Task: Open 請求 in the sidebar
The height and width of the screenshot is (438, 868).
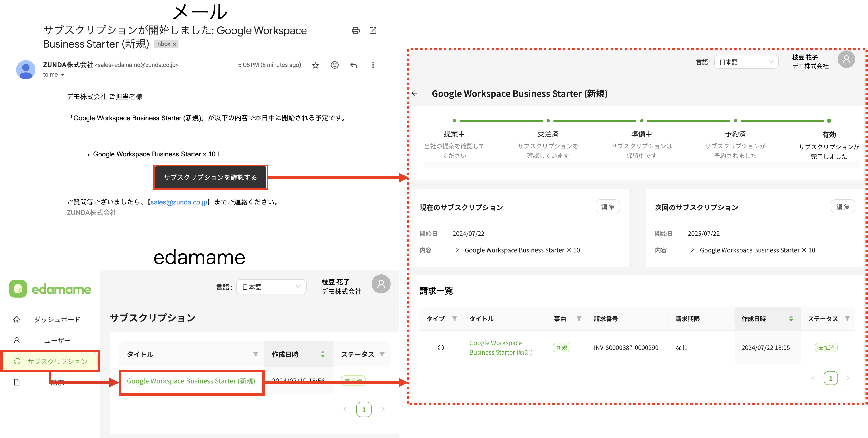Action: 57,382
